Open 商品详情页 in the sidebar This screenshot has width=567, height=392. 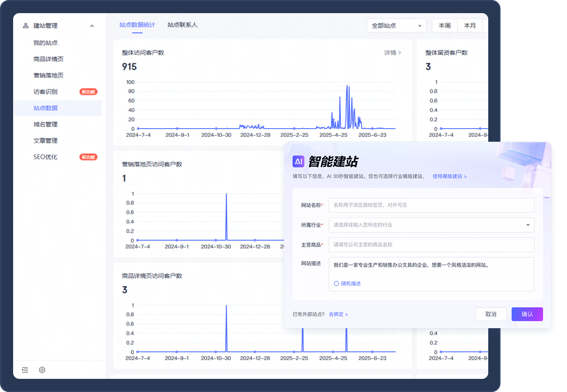49,59
